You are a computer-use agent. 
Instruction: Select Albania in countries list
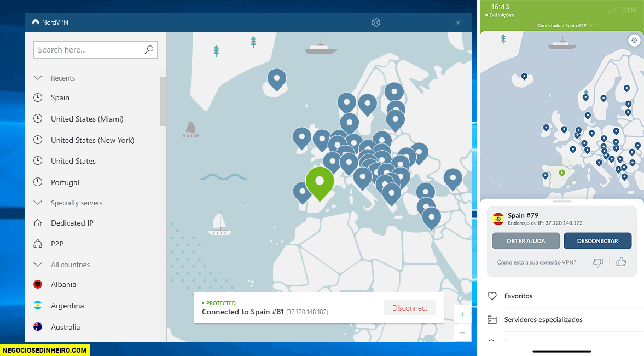pyautogui.click(x=63, y=284)
